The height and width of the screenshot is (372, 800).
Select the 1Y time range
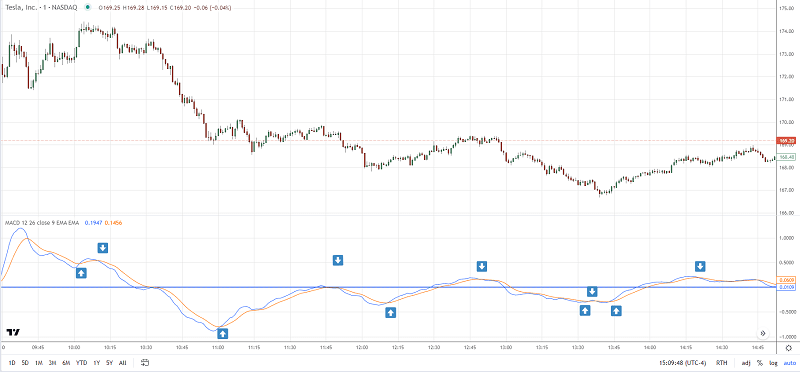96,363
